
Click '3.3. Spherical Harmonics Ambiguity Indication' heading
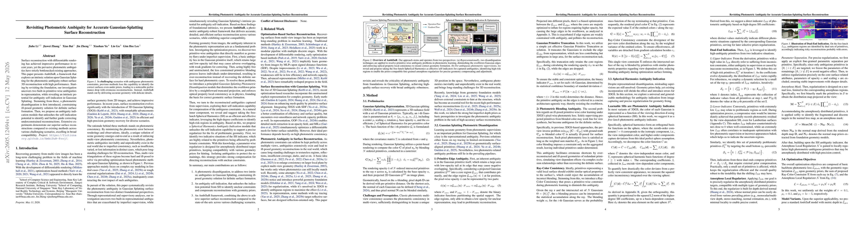click(637, 79)
